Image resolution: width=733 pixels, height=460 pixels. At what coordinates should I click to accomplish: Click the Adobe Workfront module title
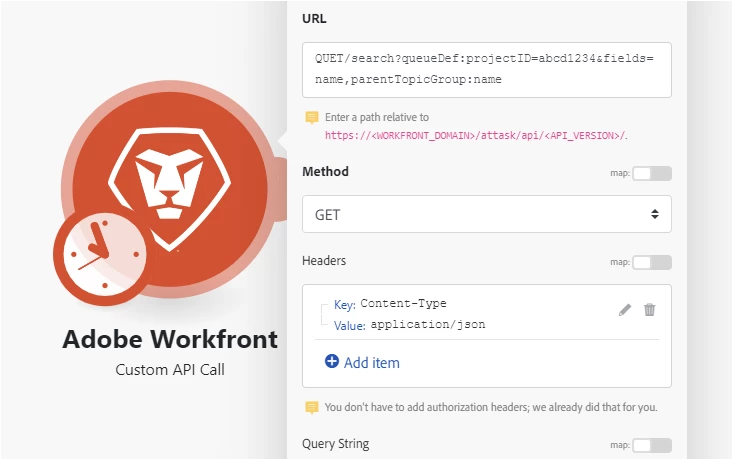coord(170,339)
